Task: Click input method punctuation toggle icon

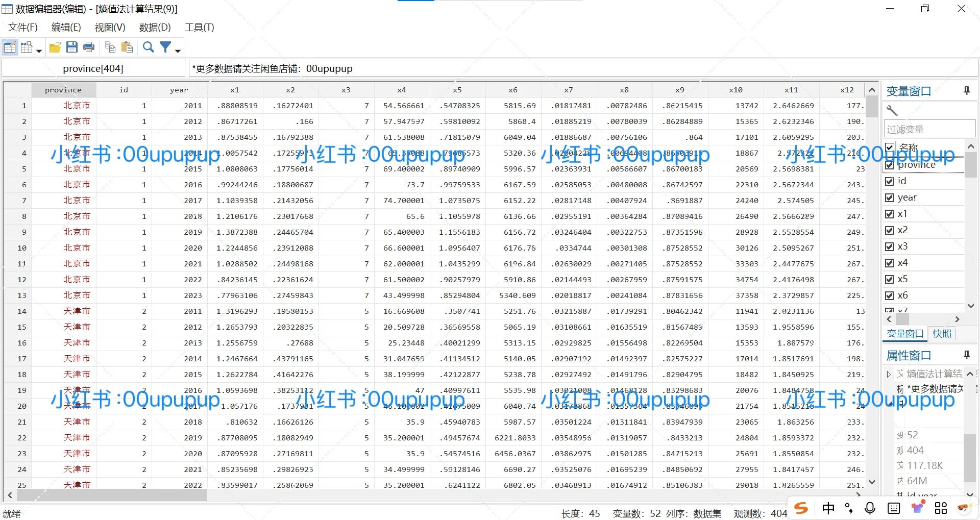Action: click(x=849, y=508)
